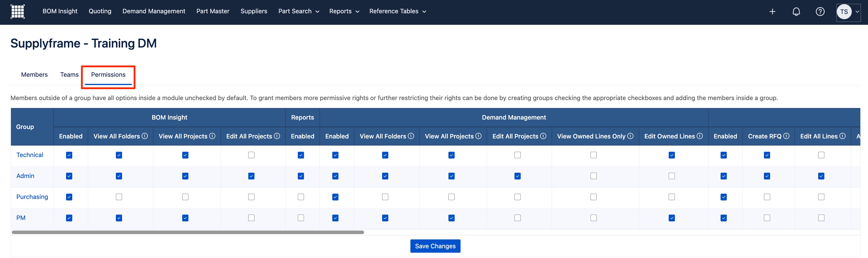Click the Group column header
This screenshot has height=258, width=868.
pyautogui.click(x=32, y=126)
